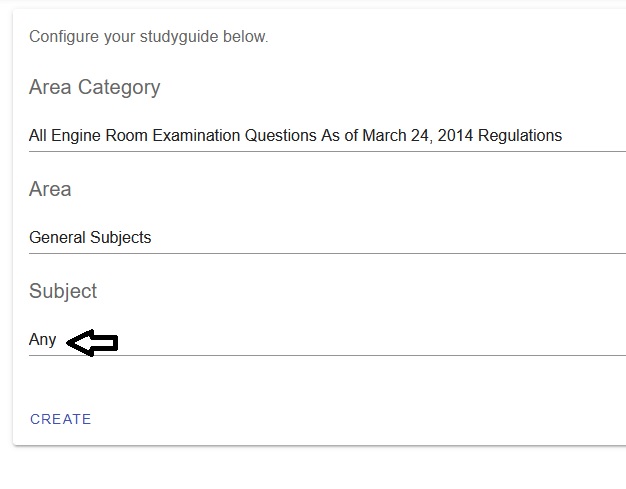Click the Subject heading label
The height and width of the screenshot is (489, 626).
pyautogui.click(x=63, y=291)
